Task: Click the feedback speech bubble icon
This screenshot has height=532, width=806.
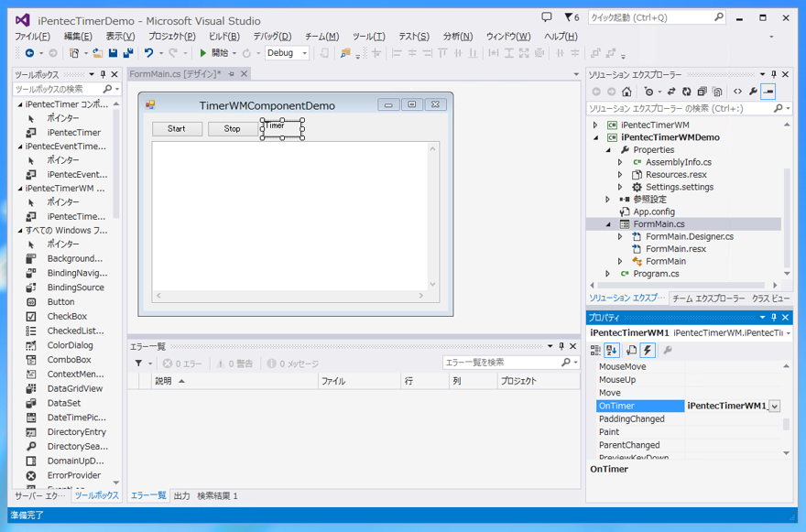Action: tap(547, 17)
